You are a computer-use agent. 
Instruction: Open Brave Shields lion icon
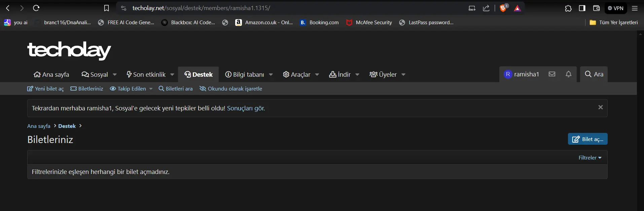[x=503, y=8]
